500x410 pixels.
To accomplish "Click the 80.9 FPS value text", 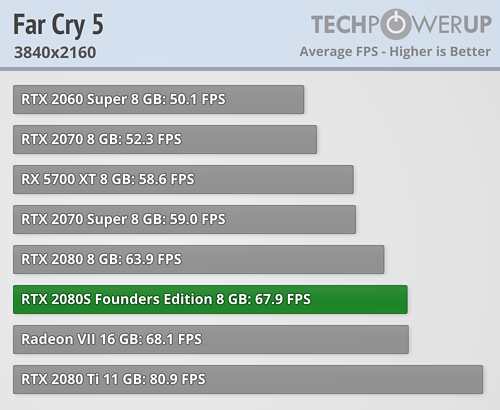I will (177, 379).
